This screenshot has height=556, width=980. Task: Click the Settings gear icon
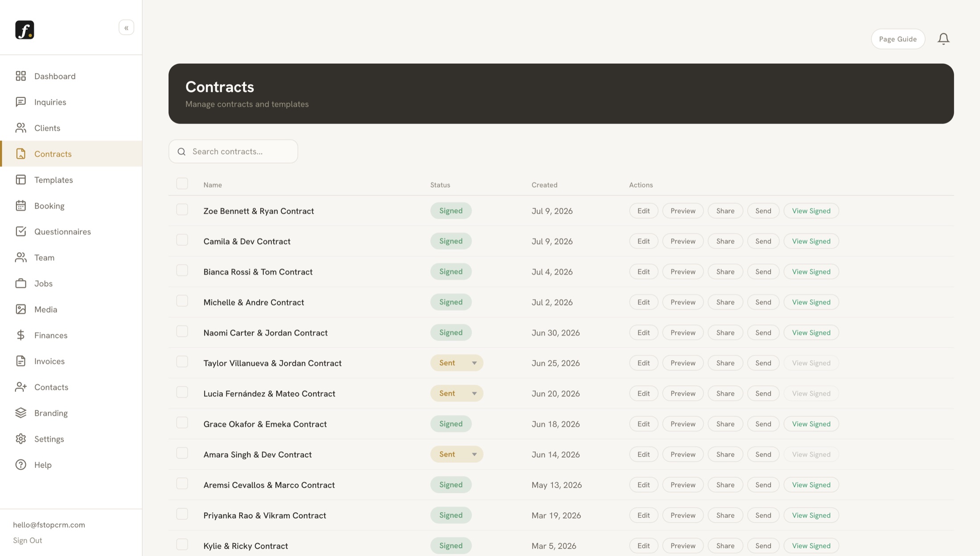20,439
